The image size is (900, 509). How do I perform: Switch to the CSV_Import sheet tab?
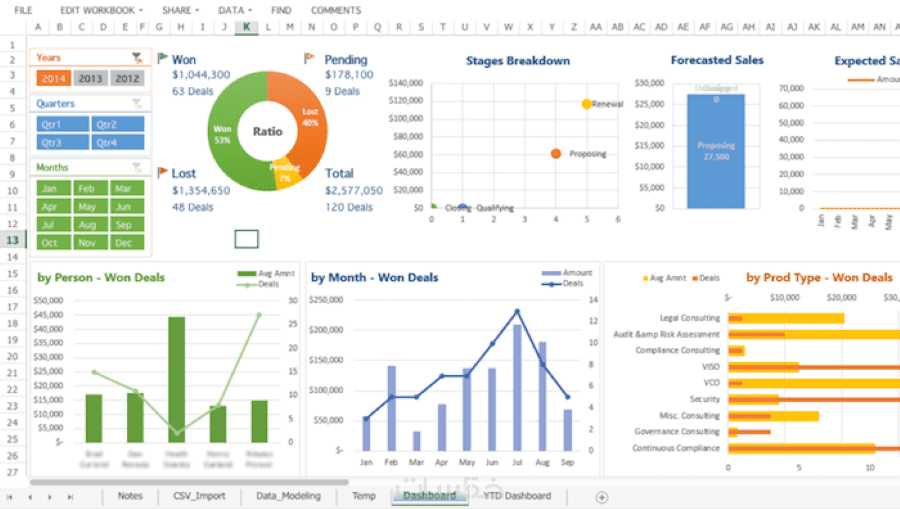(199, 496)
